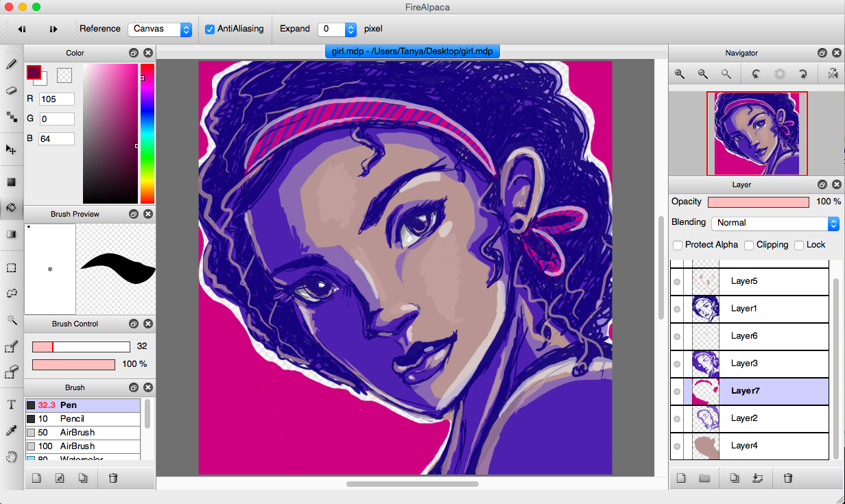The width and height of the screenshot is (845, 504).
Task: Select the Select Pen tool
Action: [11, 347]
